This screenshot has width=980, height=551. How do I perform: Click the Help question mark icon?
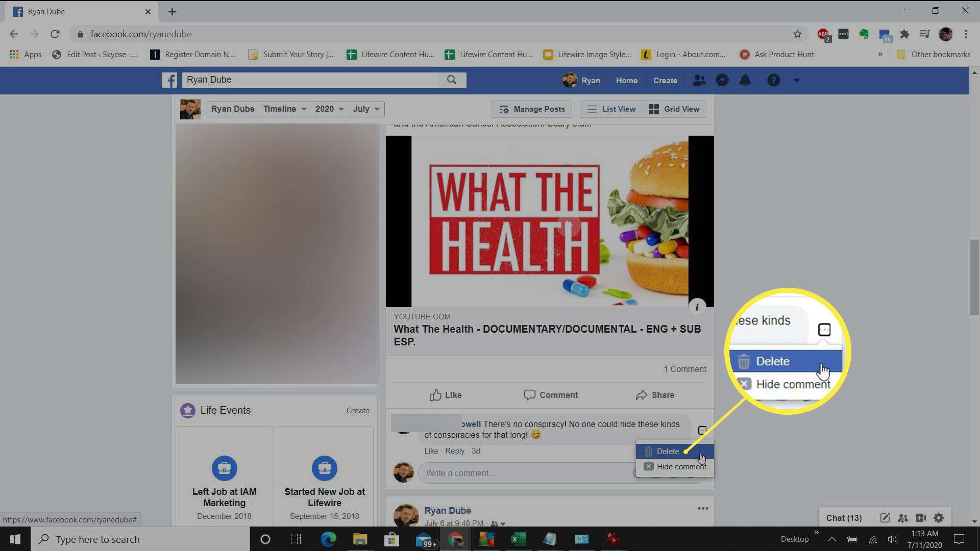click(x=774, y=80)
